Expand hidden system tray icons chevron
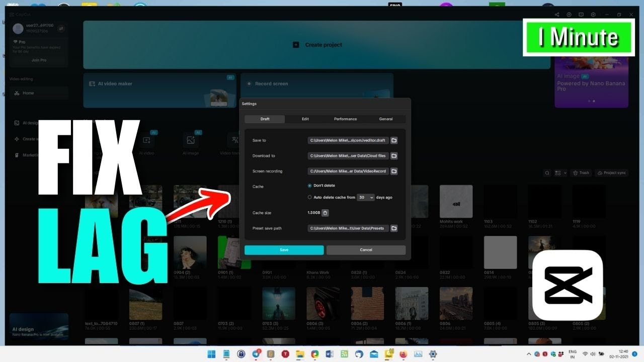This screenshot has width=644, height=362. pos(529,354)
